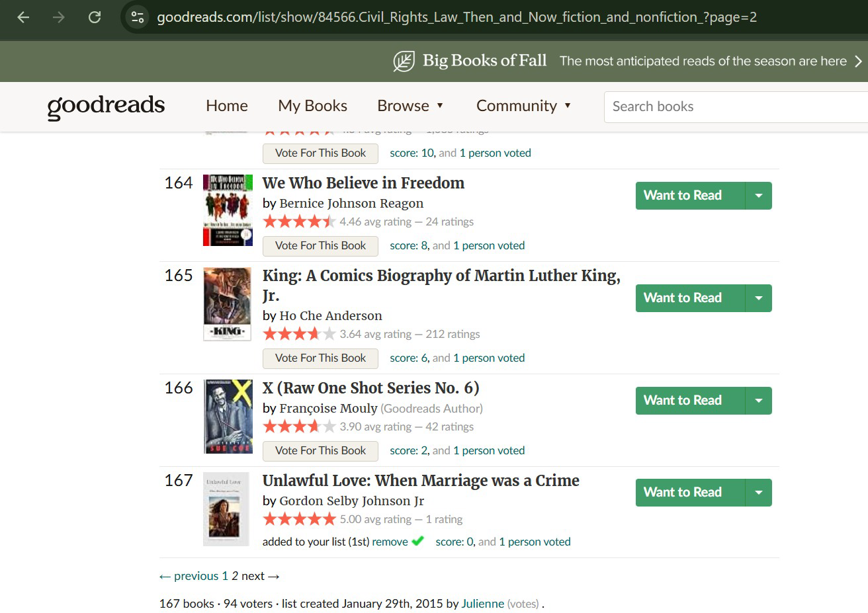Screen dimensions: 868x613
Task: Click Want to Read for King comics biography
Action: tap(690, 298)
